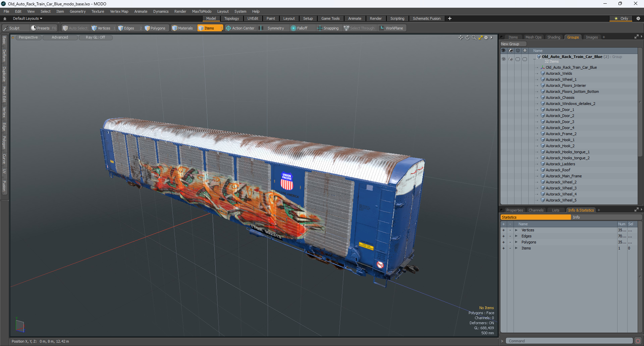Open the Mesh Ops tab

pyautogui.click(x=533, y=37)
